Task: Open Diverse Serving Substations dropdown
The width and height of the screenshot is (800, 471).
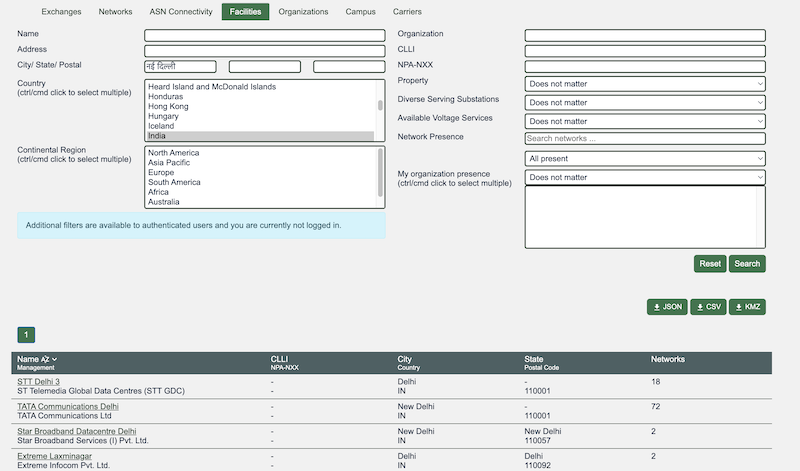Action: click(x=645, y=103)
